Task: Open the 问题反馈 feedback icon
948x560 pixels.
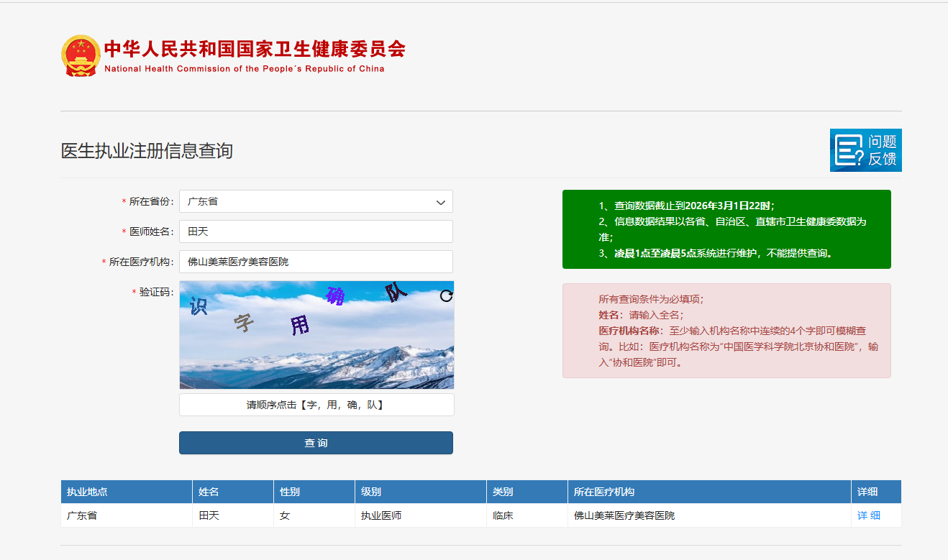Action: [865, 150]
